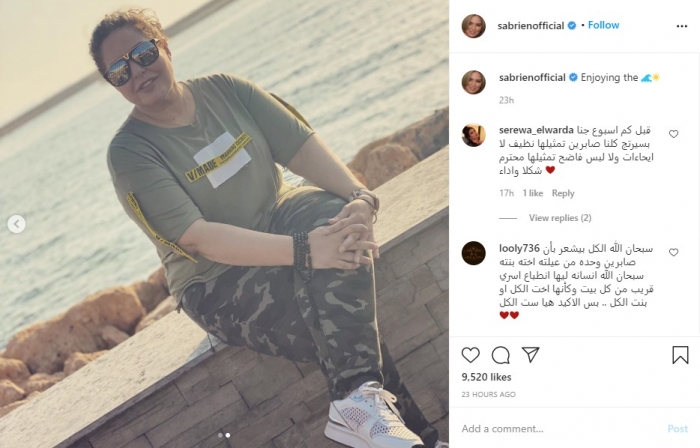Open sabrienofficial profile picture in header
This screenshot has width=700, height=448.
coord(473,26)
